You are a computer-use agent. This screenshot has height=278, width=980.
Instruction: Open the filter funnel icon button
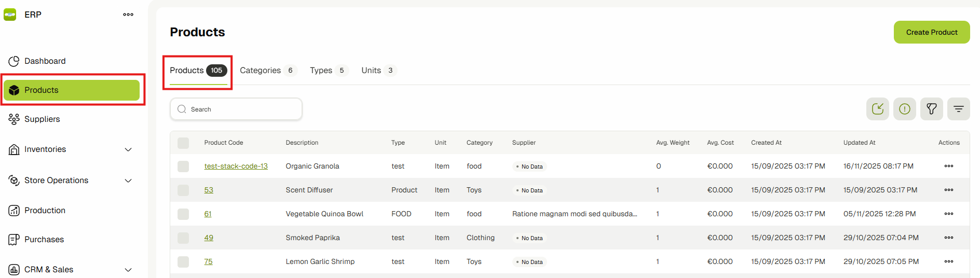(931, 109)
